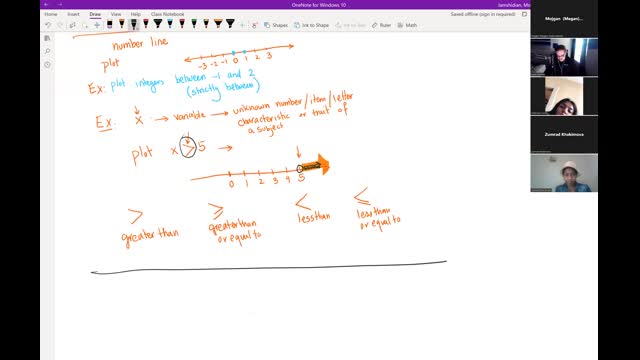
Task: Switch to the View tab
Action: click(x=116, y=14)
